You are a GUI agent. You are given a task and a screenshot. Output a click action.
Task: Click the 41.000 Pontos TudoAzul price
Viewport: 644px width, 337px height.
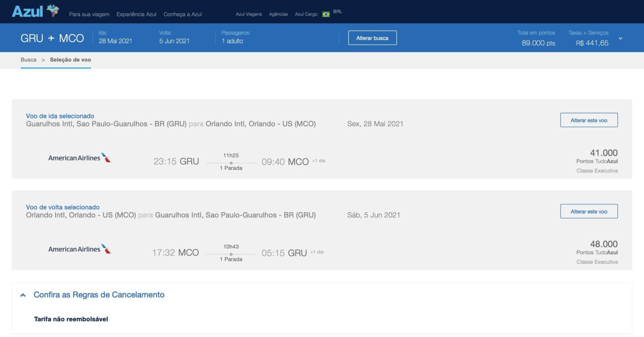tap(597, 156)
